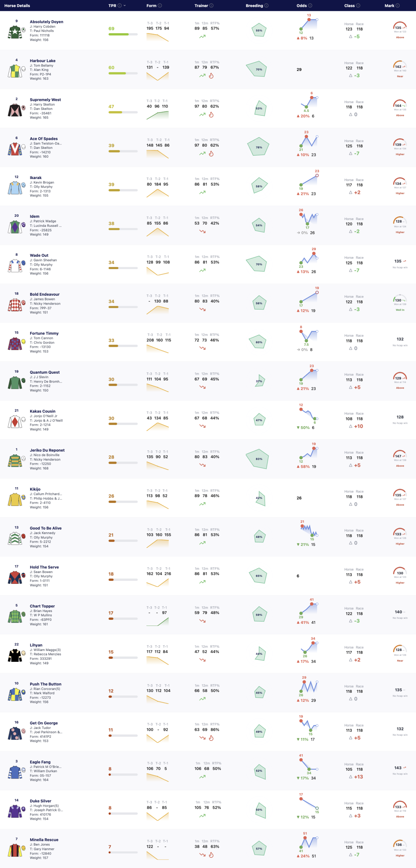Open the Quantum Quest horse link
The width and height of the screenshot is (416, 868).
45,372
